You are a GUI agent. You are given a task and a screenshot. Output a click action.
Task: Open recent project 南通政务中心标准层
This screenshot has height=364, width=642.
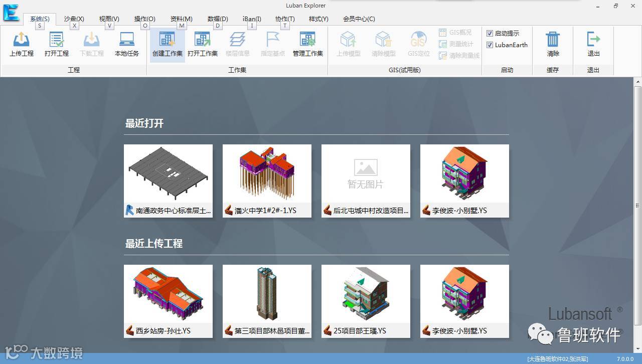(x=168, y=181)
